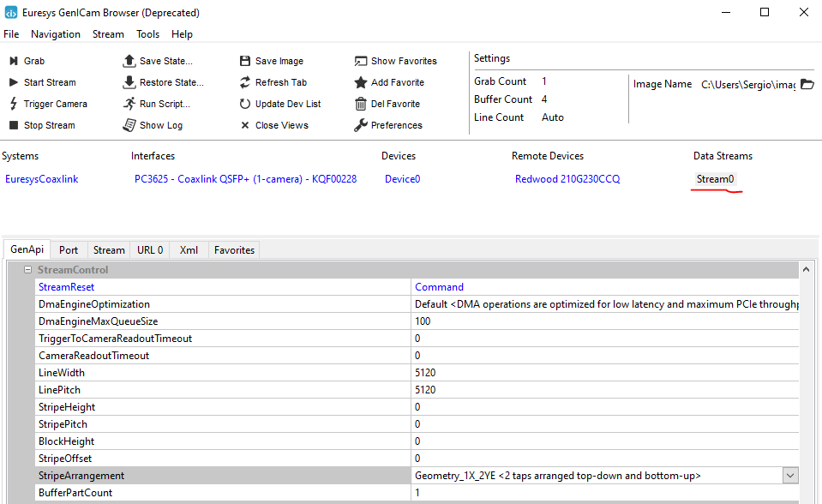Click the CameraReadoutTimeout value cell
The image size is (822, 504).
tap(605, 356)
